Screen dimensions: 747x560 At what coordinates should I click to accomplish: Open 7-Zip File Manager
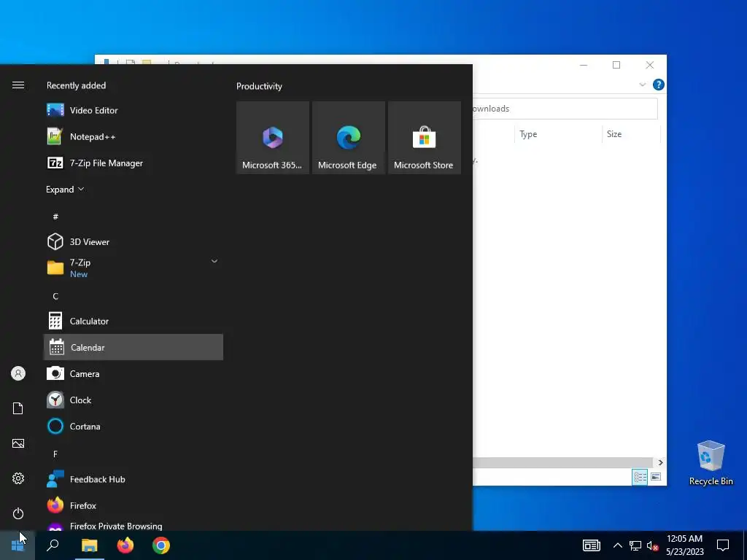coord(133,163)
